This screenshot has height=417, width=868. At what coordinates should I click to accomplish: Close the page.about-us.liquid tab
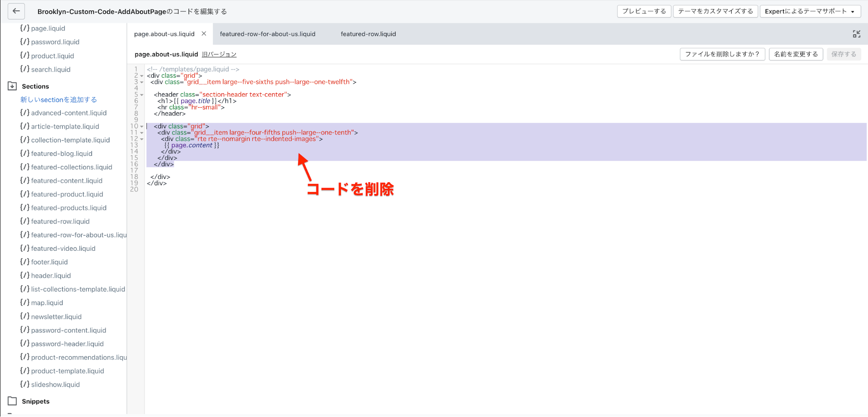pyautogui.click(x=204, y=34)
